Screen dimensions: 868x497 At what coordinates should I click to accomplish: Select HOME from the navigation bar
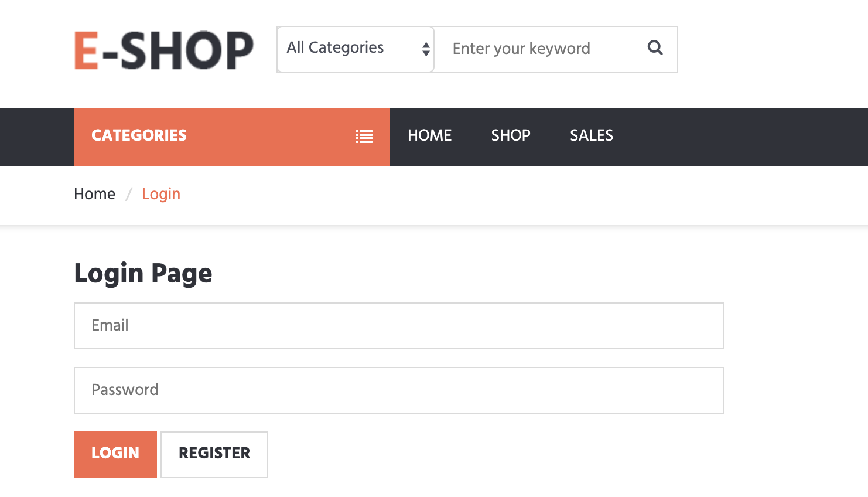(x=429, y=135)
